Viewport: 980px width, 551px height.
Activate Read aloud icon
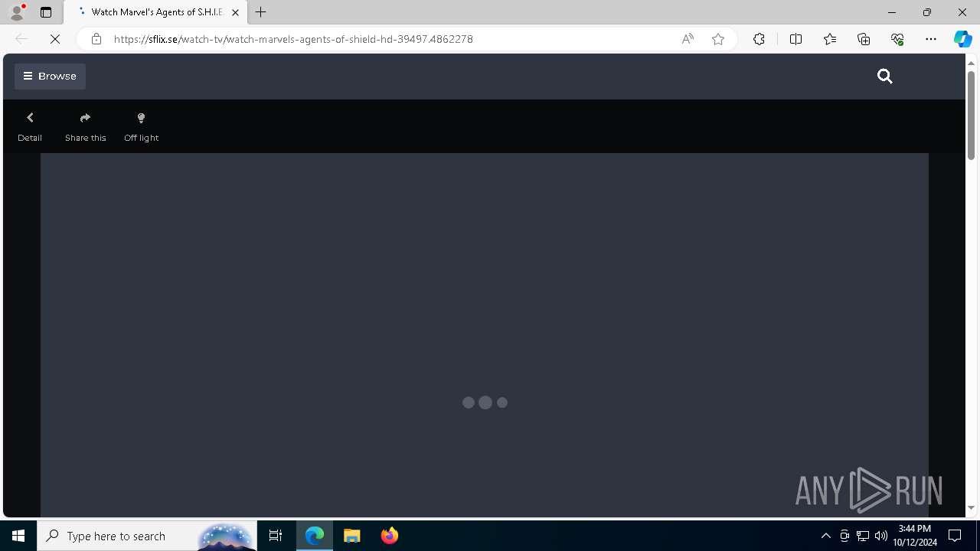pyautogui.click(x=688, y=39)
